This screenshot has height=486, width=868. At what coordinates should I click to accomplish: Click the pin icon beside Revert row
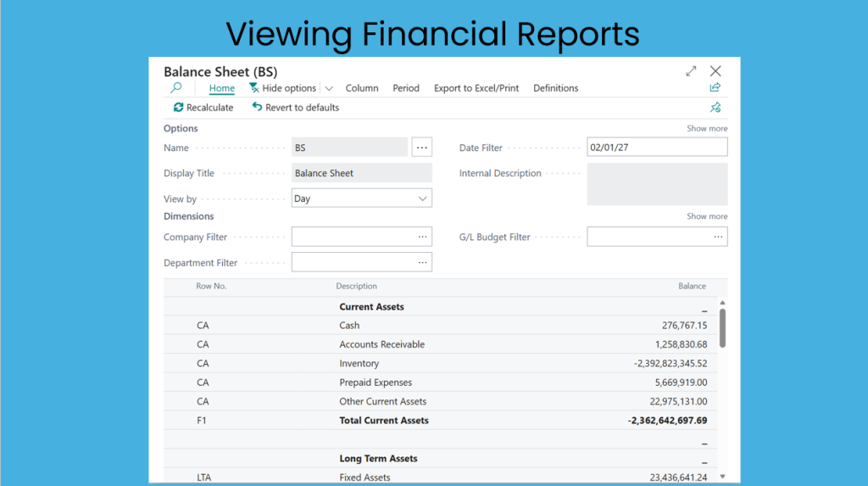(x=715, y=108)
